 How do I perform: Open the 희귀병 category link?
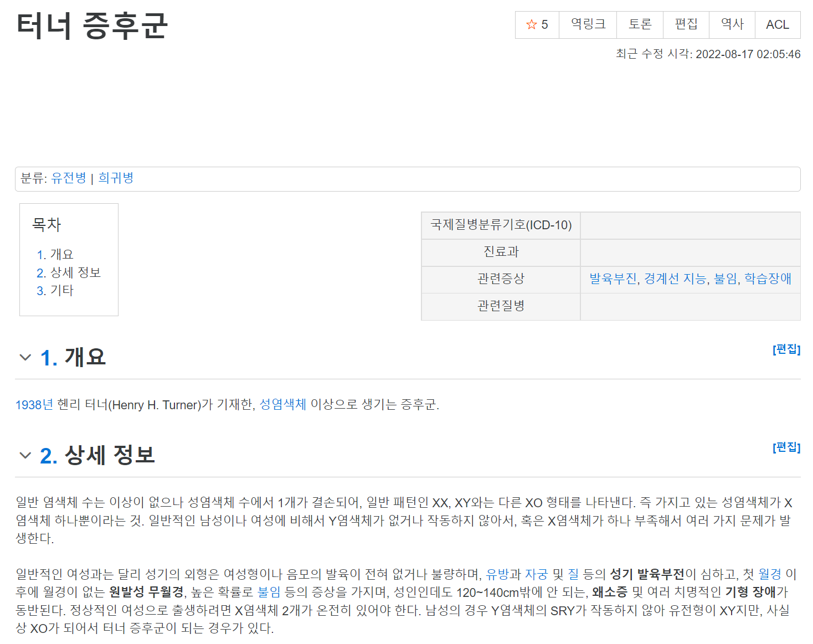point(116,178)
